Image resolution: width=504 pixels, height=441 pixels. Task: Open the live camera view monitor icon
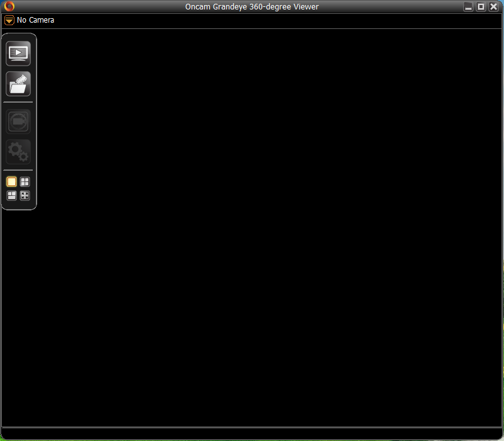[18, 54]
